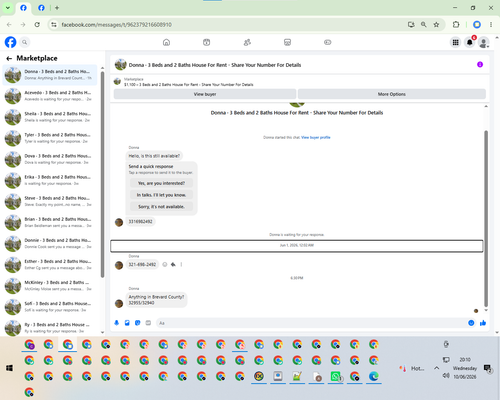
Task: Open Acevedo's conversation in the list
Action: tap(50, 96)
